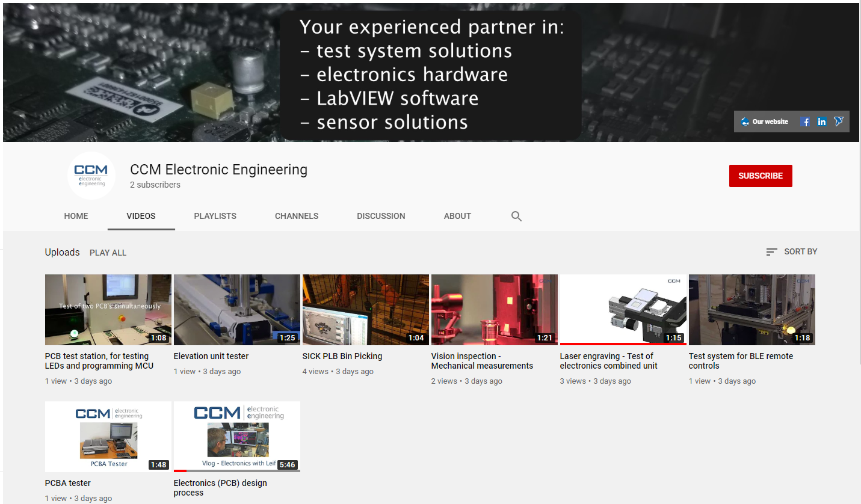861x504 pixels.
Task: Switch to the CHANNELS tab
Action: pyautogui.click(x=297, y=215)
